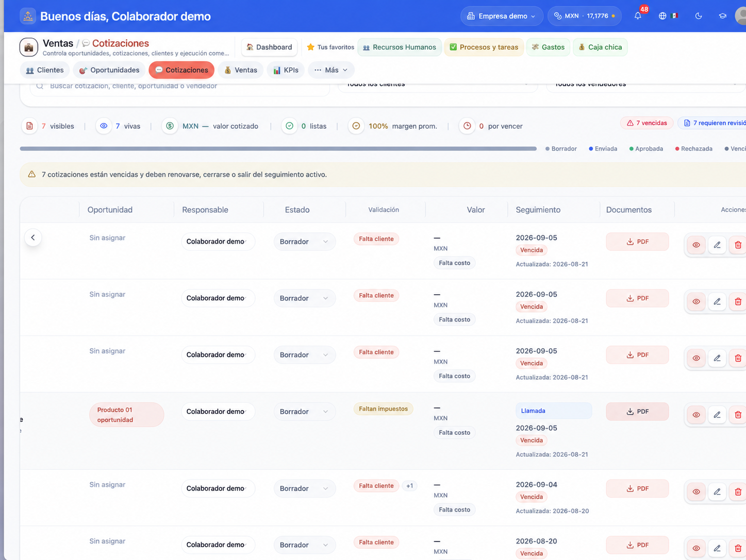This screenshot has height=560, width=746.
Task: Download PDF for Producto 01 oportunidad row
Action: [x=637, y=412]
